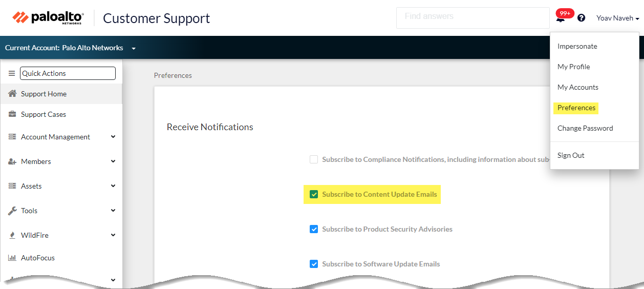Click the WildFire flame icon
644x289 pixels.
(13, 235)
